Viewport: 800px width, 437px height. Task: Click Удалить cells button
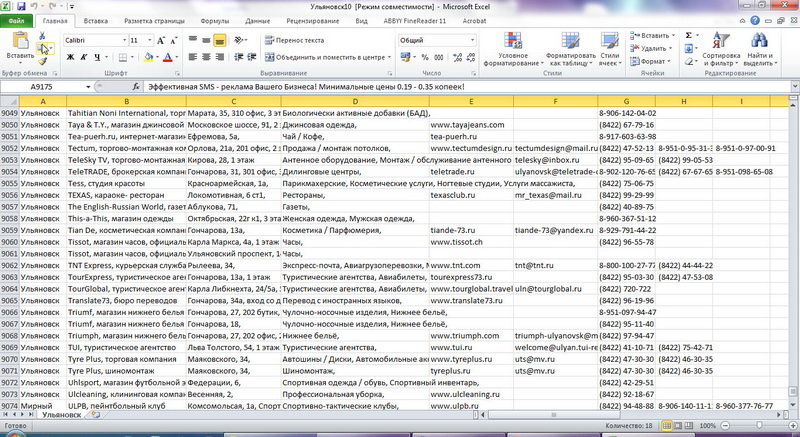(x=651, y=48)
